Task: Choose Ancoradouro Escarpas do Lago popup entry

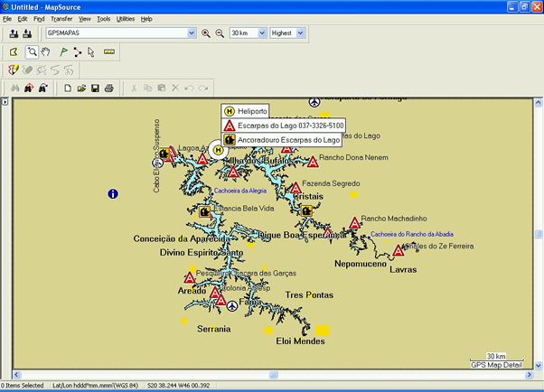Action: 288,140
